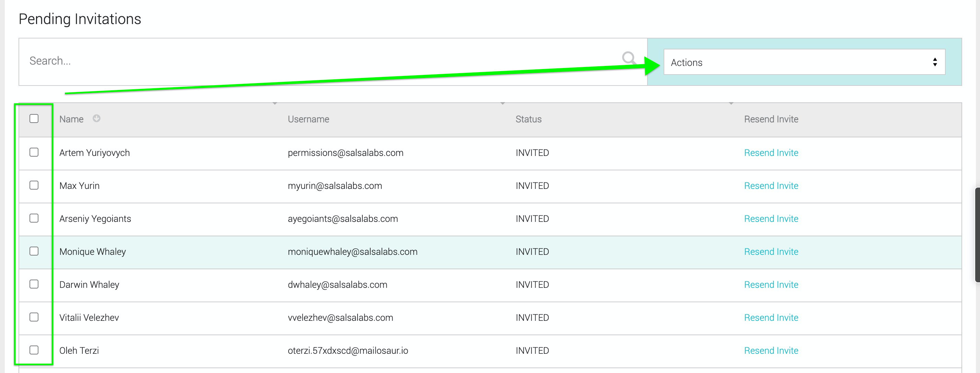Click the resize handle above the Username column
Screen dimensions: 980x373
pos(275,103)
